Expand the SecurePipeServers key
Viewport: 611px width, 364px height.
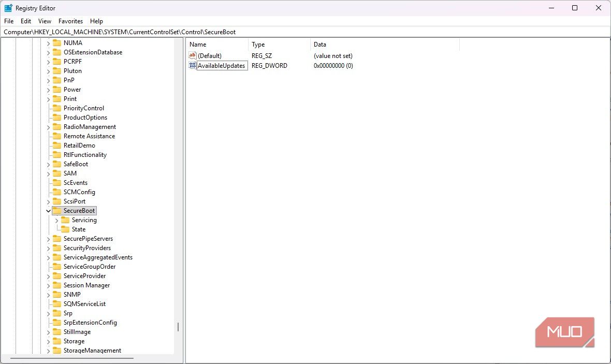click(x=48, y=239)
